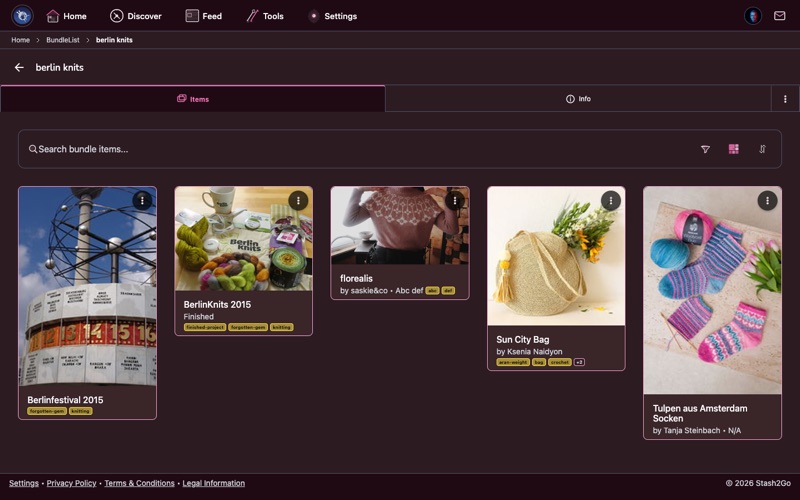Open options menu on Tulpen aus Amsterdam card
This screenshot has height=500, width=800.
click(x=767, y=201)
